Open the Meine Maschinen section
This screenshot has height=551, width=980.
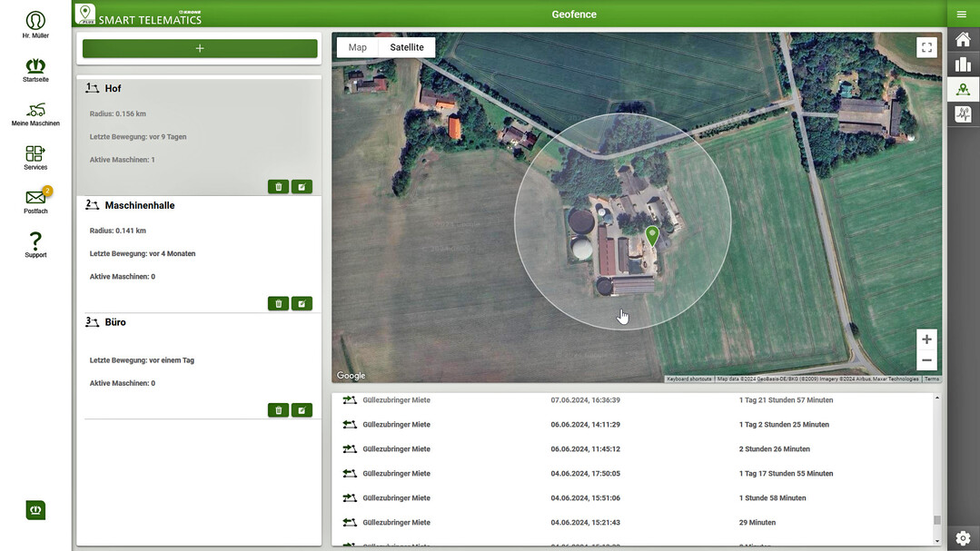click(35, 111)
